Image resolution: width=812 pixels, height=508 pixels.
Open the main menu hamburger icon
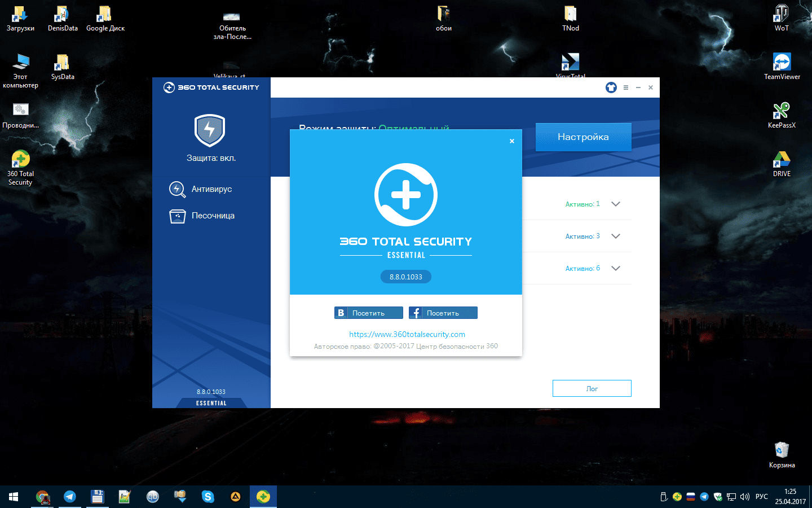[626, 87]
